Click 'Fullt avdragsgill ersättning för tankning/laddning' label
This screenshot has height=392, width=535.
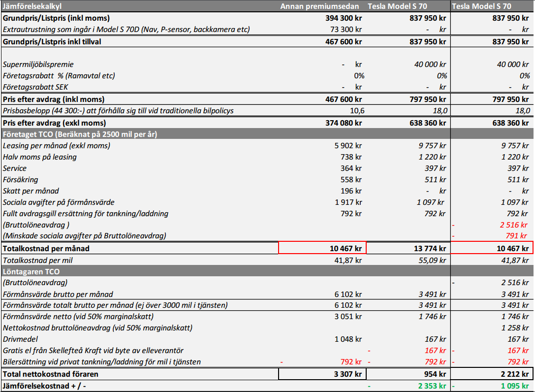pyautogui.click(x=86, y=213)
